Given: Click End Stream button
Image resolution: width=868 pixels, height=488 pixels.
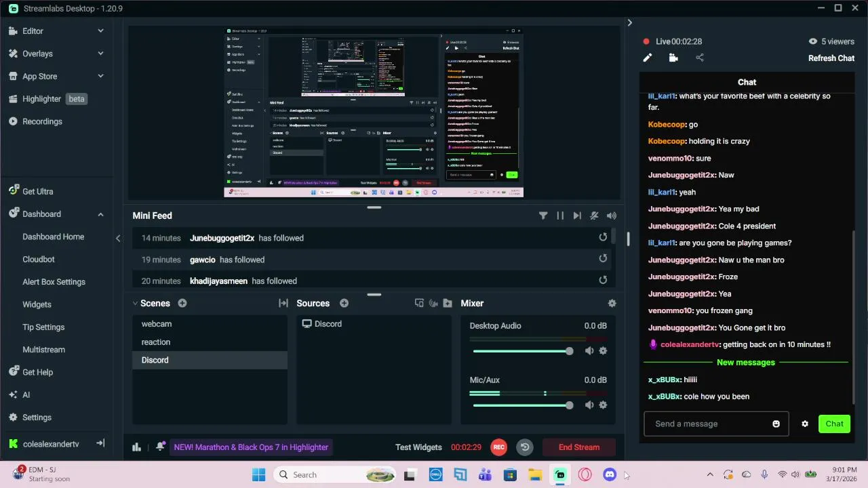Looking at the screenshot, I should [x=579, y=447].
